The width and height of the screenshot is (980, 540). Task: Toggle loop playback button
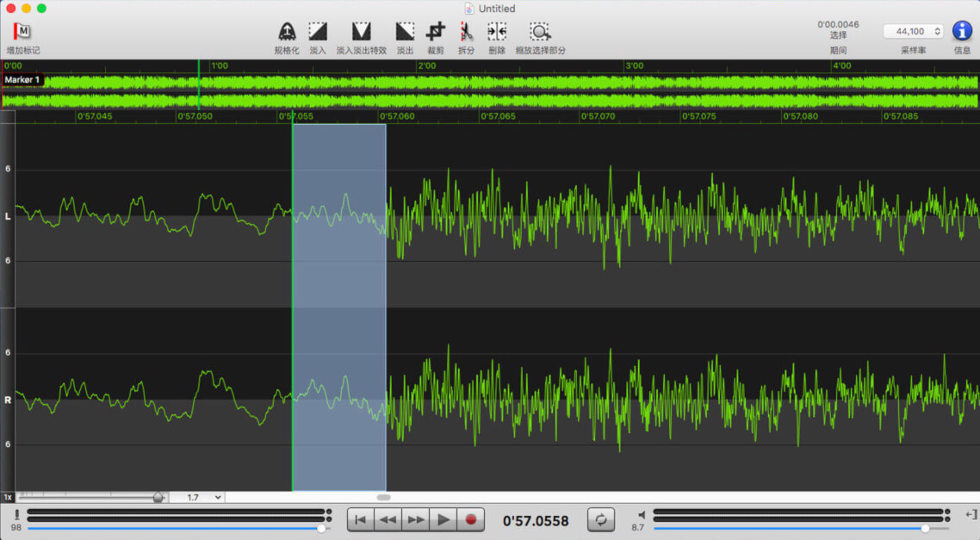click(x=600, y=520)
